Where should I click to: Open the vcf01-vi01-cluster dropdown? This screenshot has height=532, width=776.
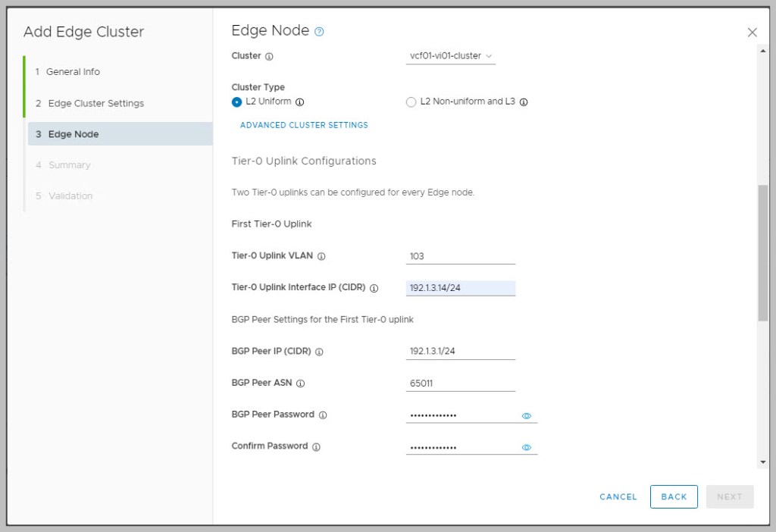pos(451,56)
